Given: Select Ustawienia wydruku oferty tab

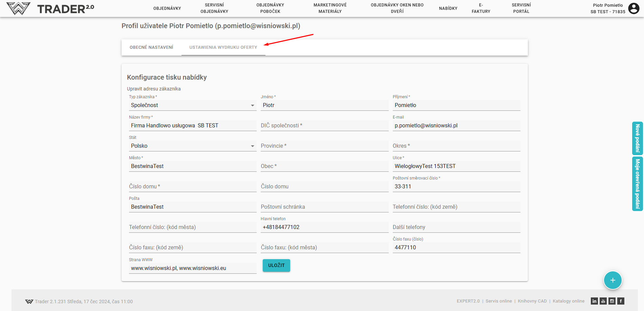Looking at the screenshot, I should (x=223, y=47).
